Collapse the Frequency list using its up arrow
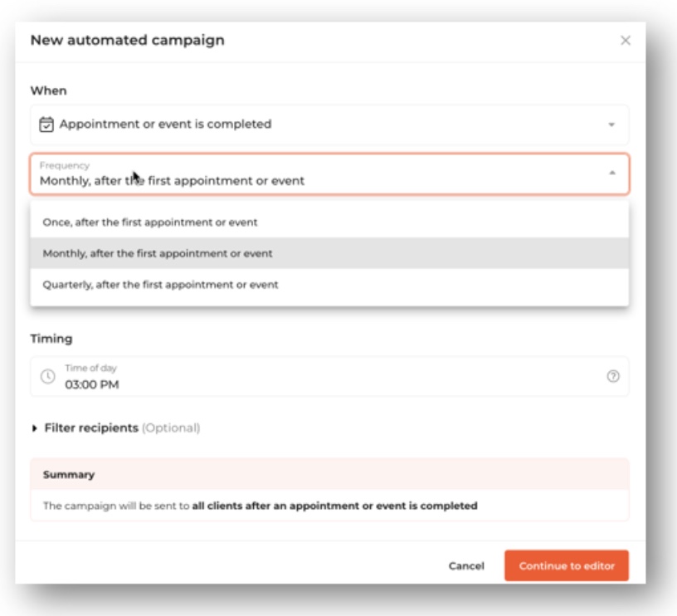This screenshot has width=677, height=616. [611, 174]
